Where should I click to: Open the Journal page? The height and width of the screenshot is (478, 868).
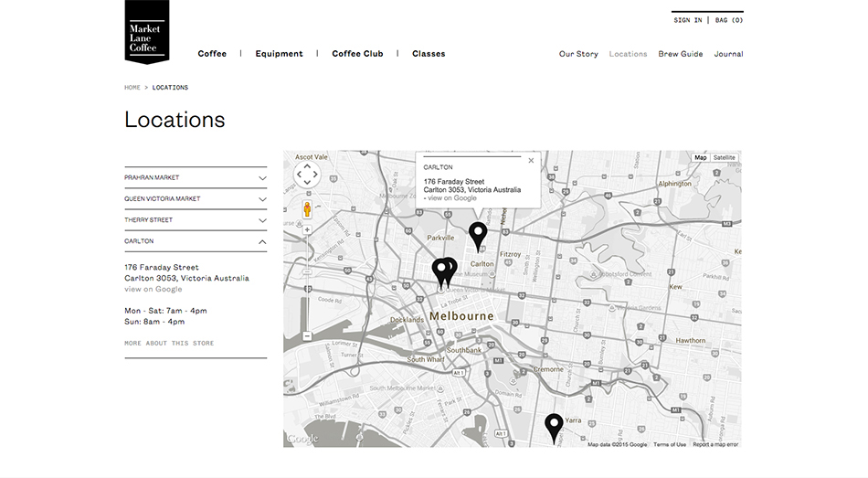728,54
